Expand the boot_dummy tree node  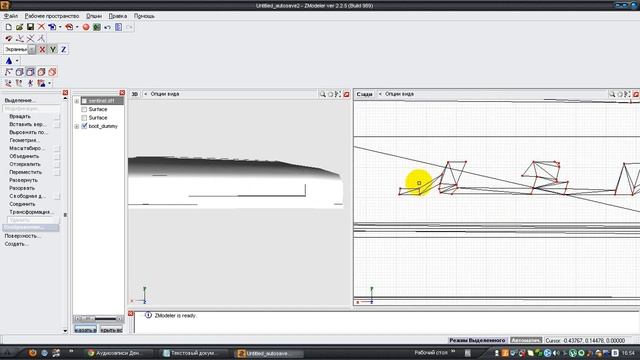coord(77,127)
